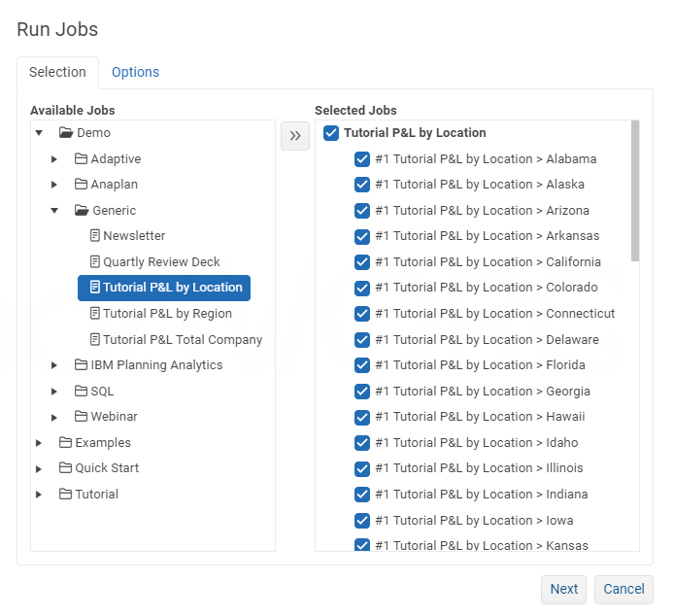
Task: Click the open Generic folder icon
Action: coord(83,211)
